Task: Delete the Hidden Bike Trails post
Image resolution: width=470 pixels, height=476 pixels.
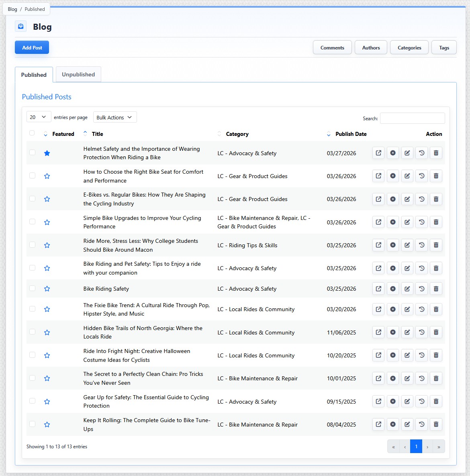Action: coord(436,332)
